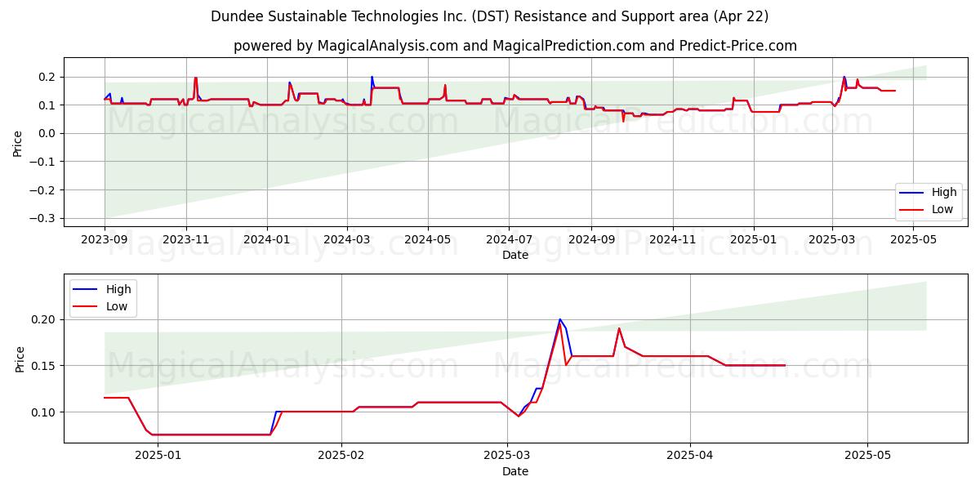The image size is (980, 490).
Task: Click the 2025-03 tick label on full-history chart
Action: pyautogui.click(x=832, y=240)
